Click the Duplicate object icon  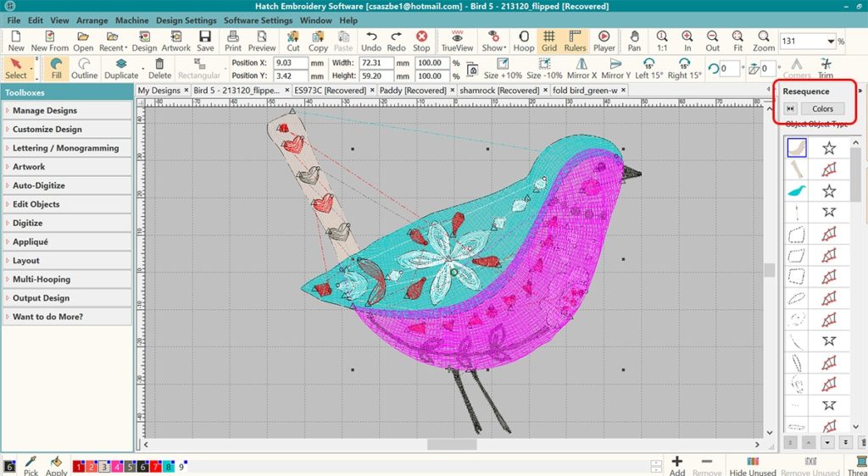pos(121,69)
